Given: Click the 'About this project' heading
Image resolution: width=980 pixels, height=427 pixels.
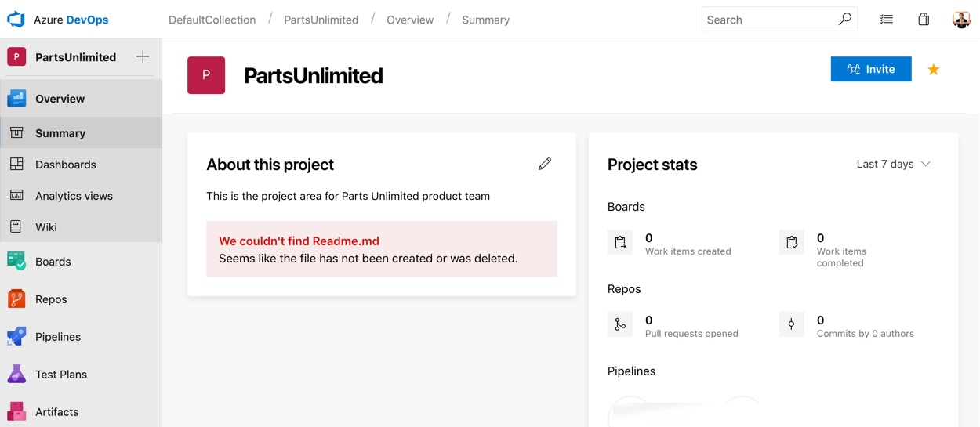Looking at the screenshot, I should [270, 165].
